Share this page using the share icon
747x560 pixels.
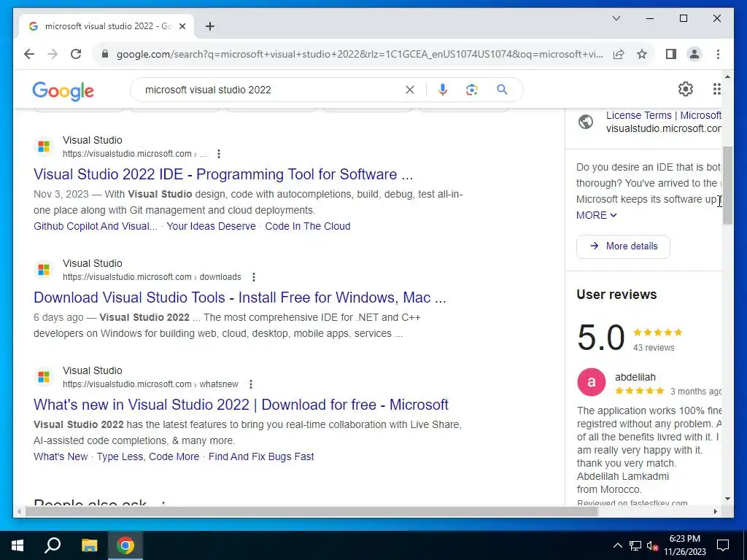tap(619, 54)
